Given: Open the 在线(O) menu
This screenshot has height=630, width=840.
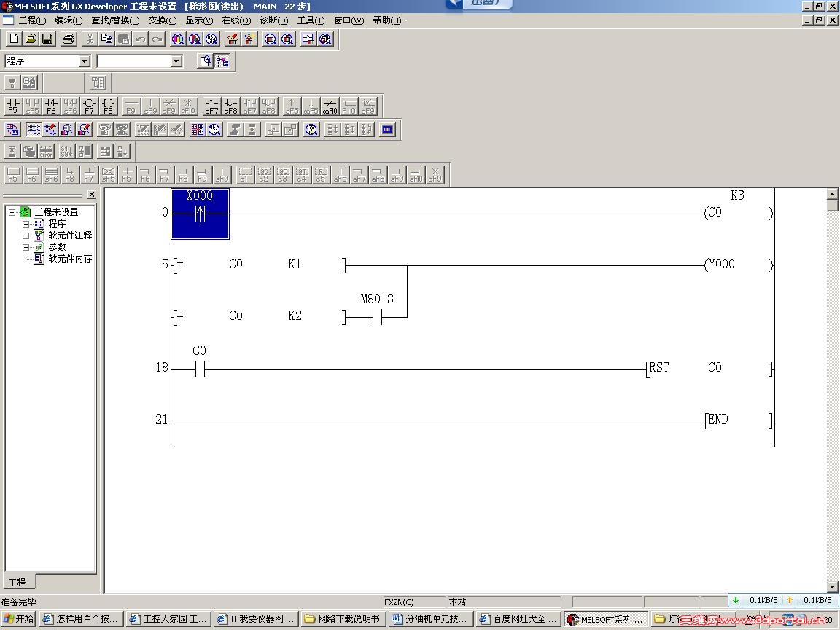Looking at the screenshot, I should tap(236, 20).
